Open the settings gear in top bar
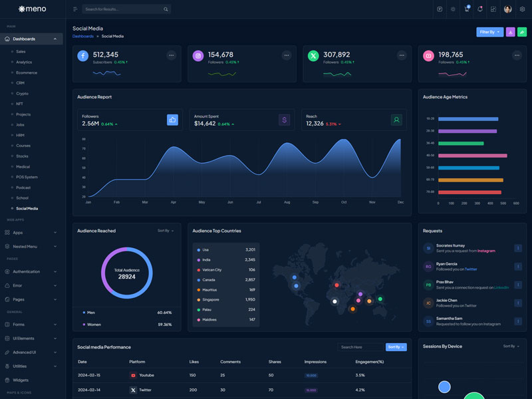The image size is (532, 399). click(x=522, y=9)
